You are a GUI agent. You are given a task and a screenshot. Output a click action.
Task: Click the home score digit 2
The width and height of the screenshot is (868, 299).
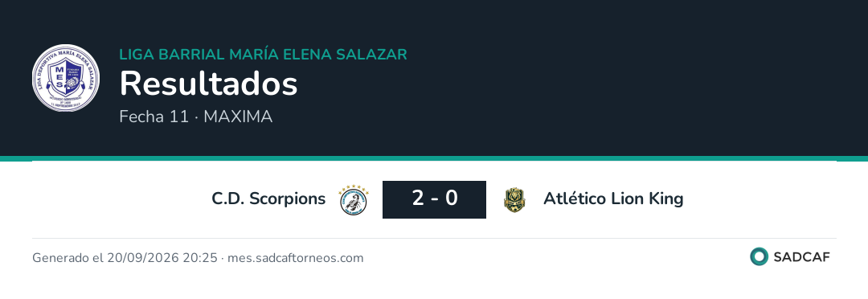418,199
